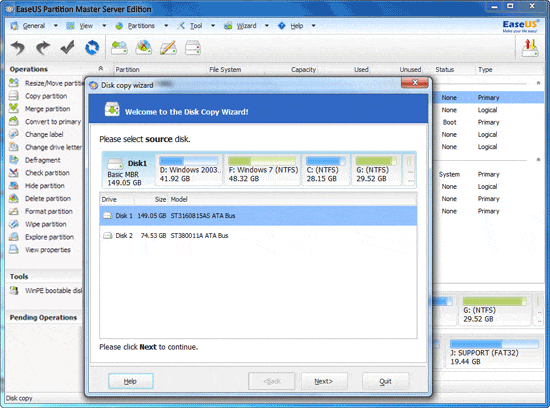
Task: Click the View properties icon
Action: [x=14, y=249]
